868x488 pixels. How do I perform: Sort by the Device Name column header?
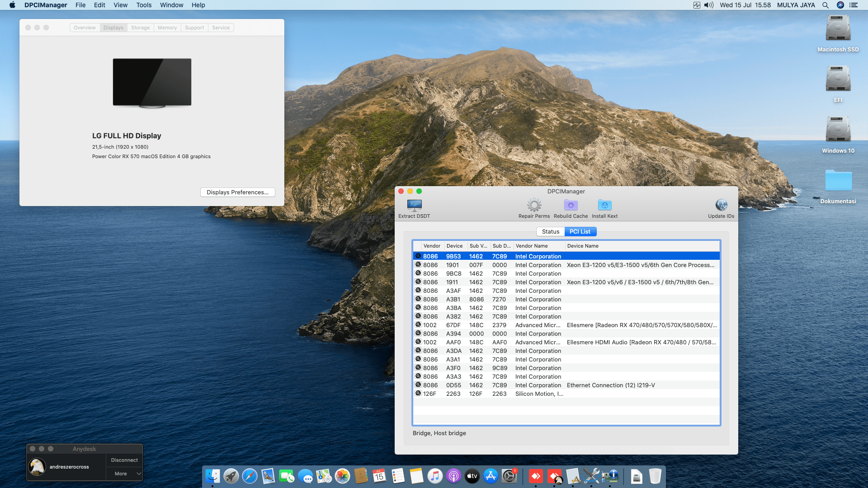[642, 246]
